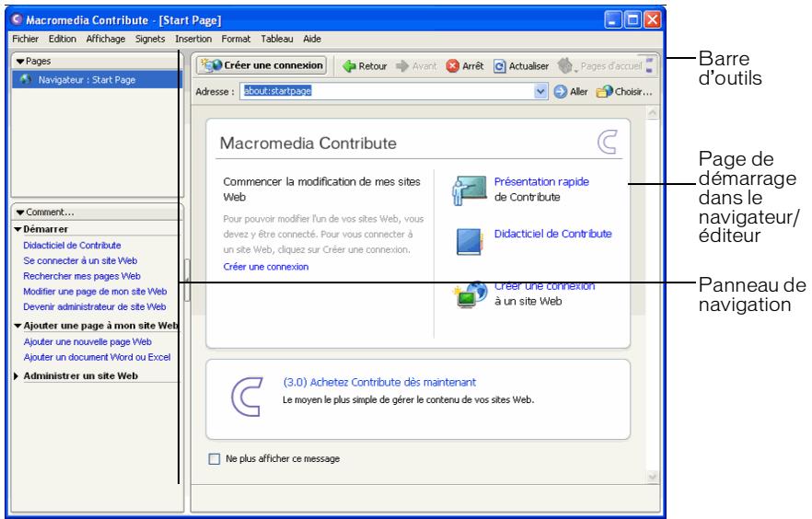The height and width of the screenshot is (519, 812).
Task: Collapse the Pages panel
Action: coord(20,62)
